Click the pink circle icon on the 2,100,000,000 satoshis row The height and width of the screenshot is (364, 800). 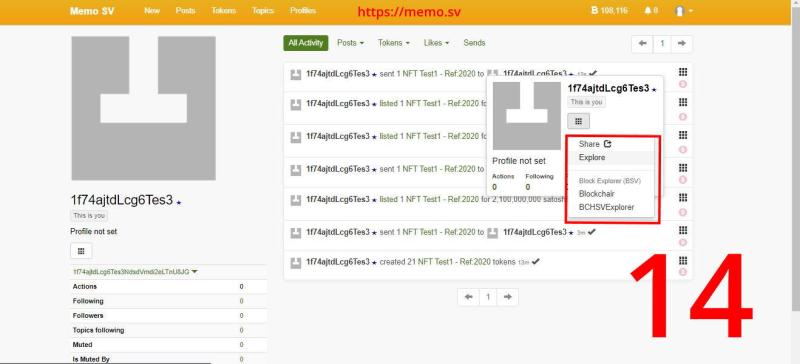683,212
